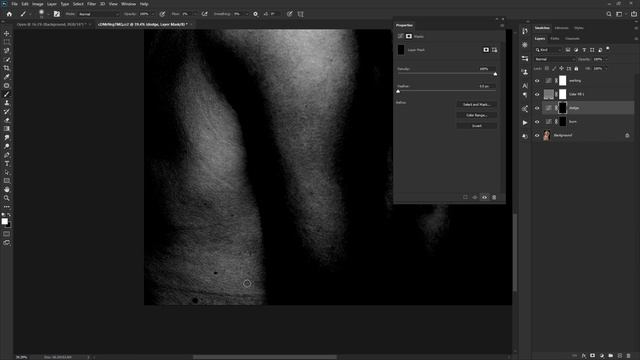This screenshot has height=360, width=640.
Task: Open the Image menu
Action: click(38, 4)
